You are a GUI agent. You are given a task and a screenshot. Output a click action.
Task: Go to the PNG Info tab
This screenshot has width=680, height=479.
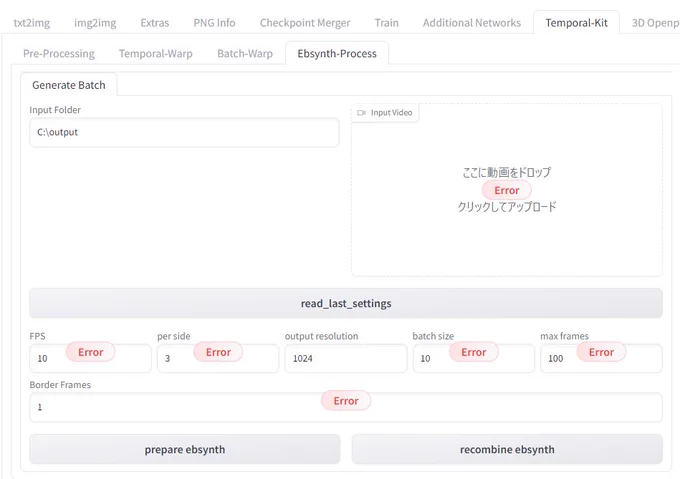[214, 23]
